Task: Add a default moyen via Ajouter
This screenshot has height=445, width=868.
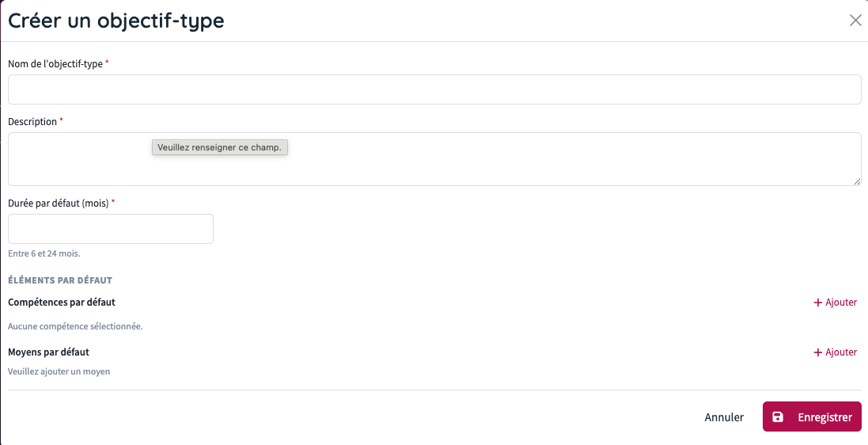Action: [836, 352]
